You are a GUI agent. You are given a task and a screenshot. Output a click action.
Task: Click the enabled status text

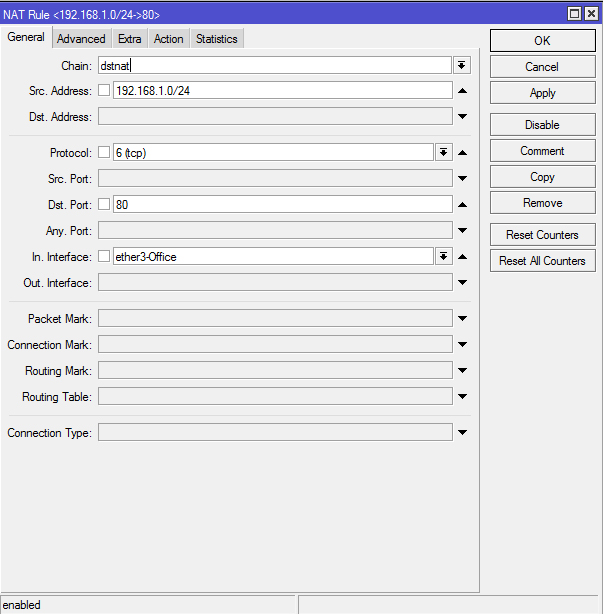(22, 605)
